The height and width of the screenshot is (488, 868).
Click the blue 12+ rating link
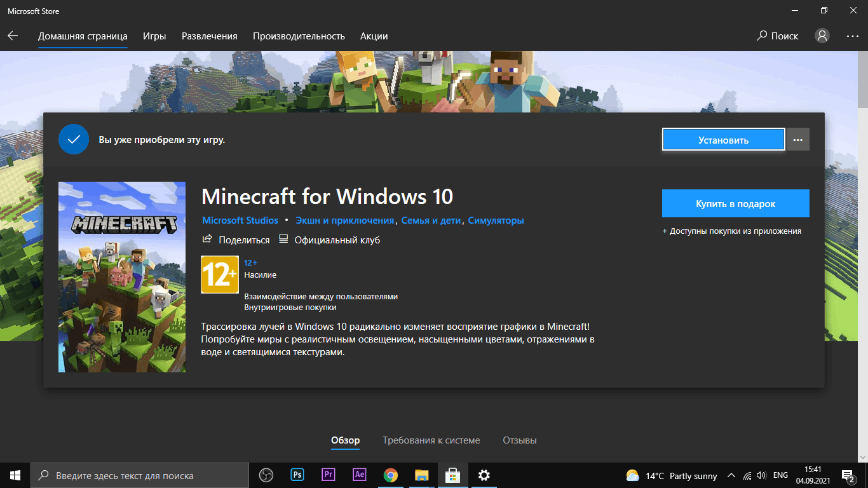click(250, 262)
